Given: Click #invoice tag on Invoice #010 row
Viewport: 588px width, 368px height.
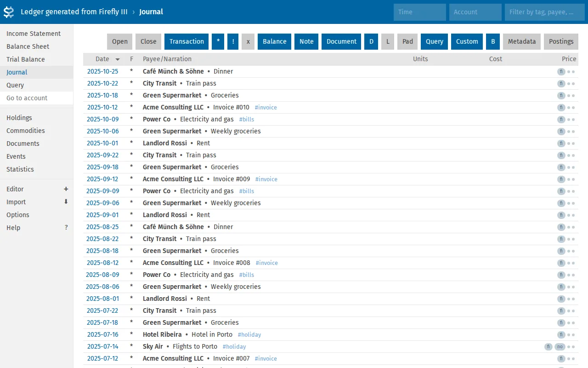Looking at the screenshot, I should click(x=266, y=108).
